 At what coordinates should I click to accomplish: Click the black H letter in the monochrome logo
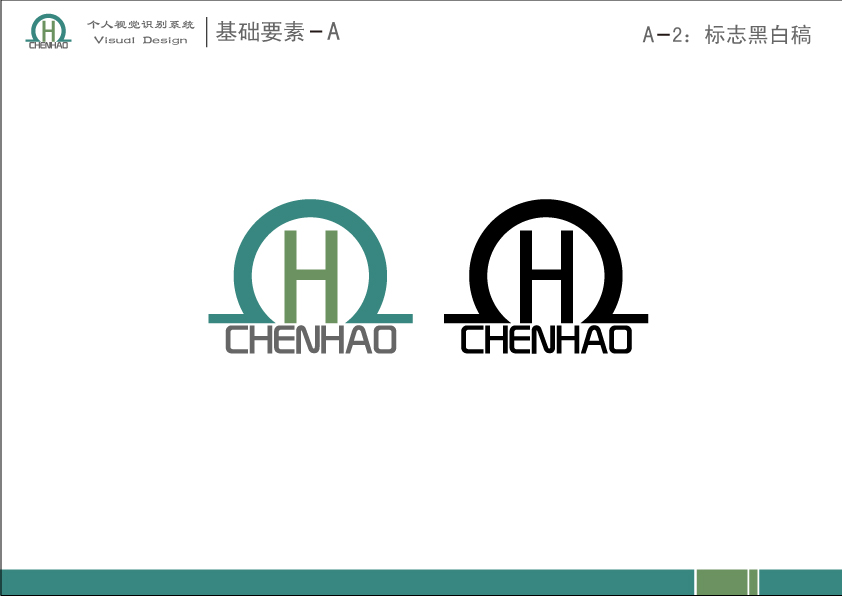pyautogui.click(x=546, y=276)
